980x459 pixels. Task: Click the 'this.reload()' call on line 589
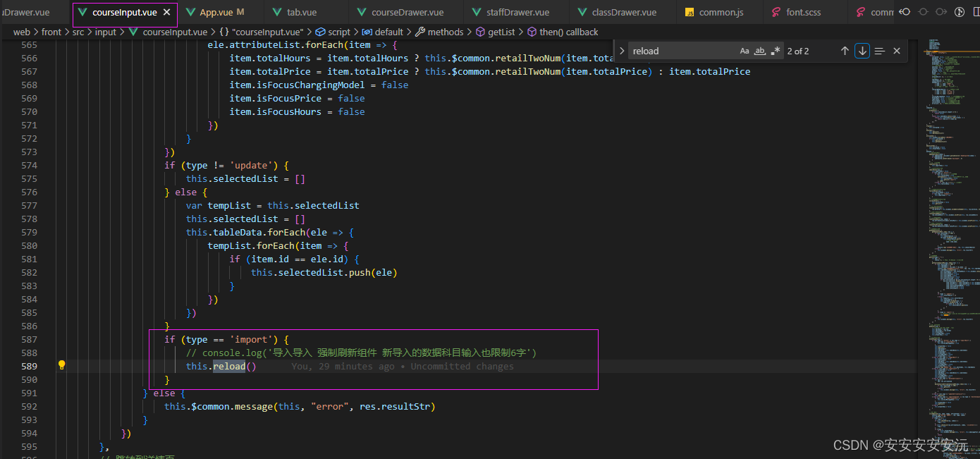click(221, 366)
